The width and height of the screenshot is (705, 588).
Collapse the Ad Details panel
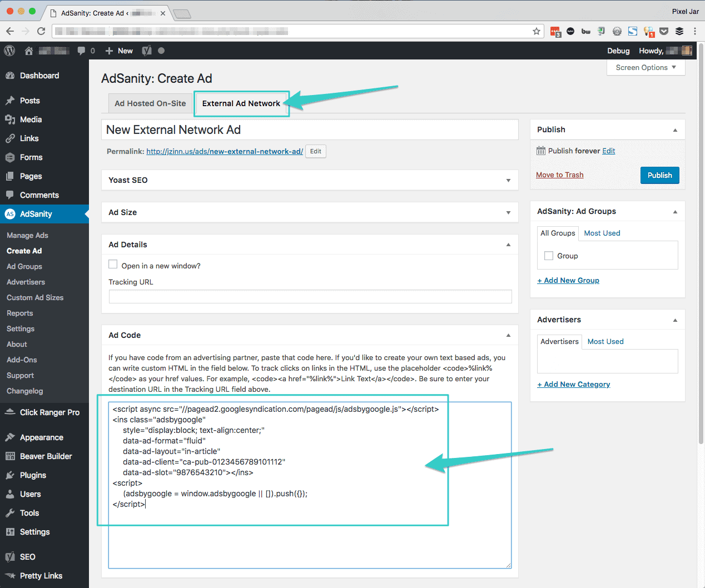point(508,245)
